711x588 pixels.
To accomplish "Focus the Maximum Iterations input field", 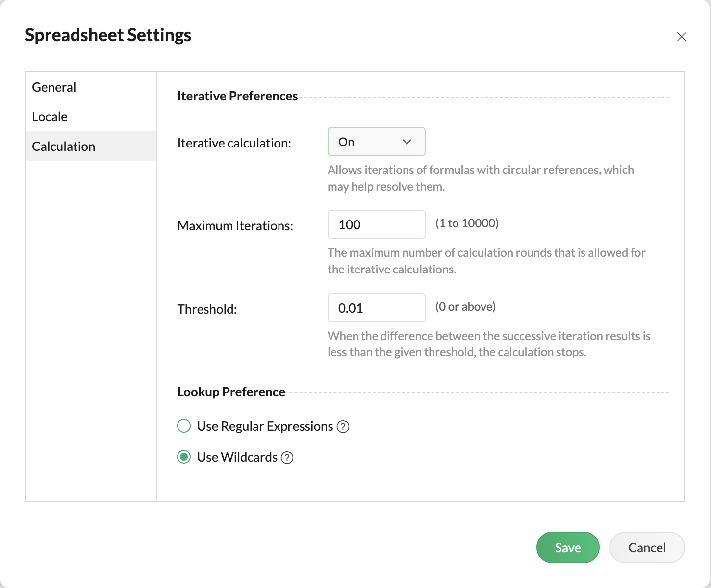I will 376,225.
